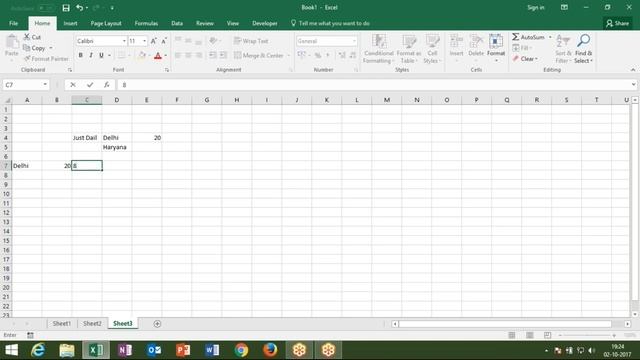
Task: Switch to the Page Layout tab
Action: 106,23
